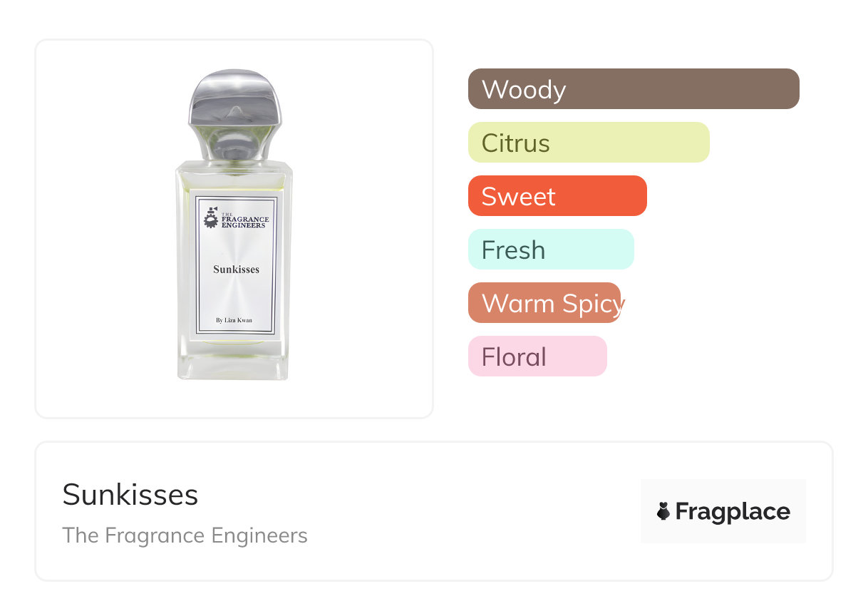Select the brown Woody accord bar
Screen dimensions: 868x616
click(634, 89)
